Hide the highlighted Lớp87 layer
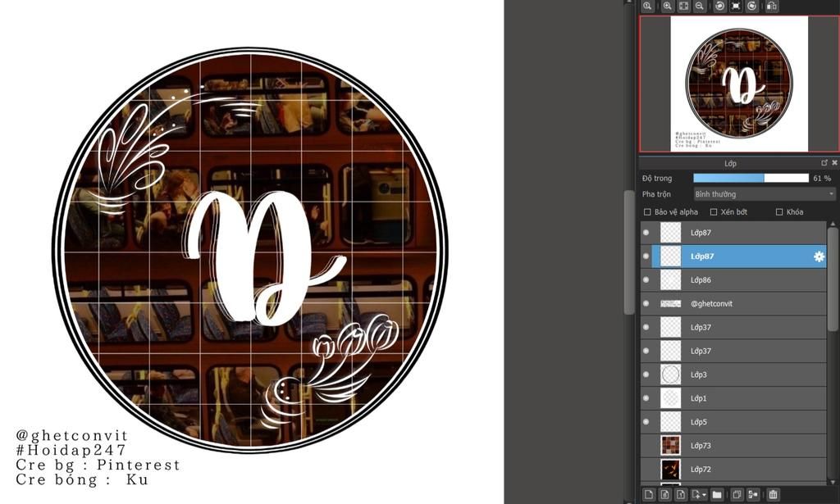The image size is (840, 504). coord(646,257)
